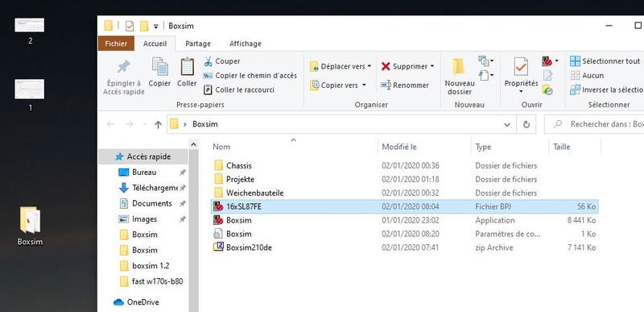The height and width of the screenshot is (312, 644).
Task: Switch to the Affichage tab
Action: click(x=246, y=44)
